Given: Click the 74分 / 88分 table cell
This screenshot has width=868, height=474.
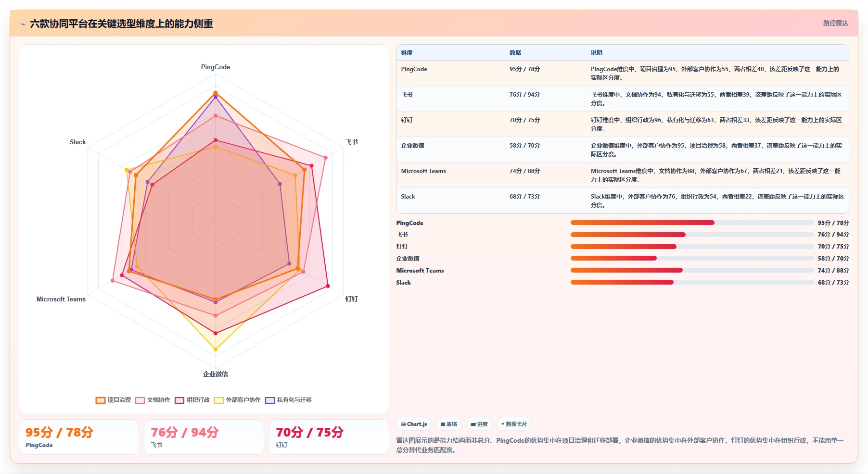Looking at the screenshot, I should 525,171.
